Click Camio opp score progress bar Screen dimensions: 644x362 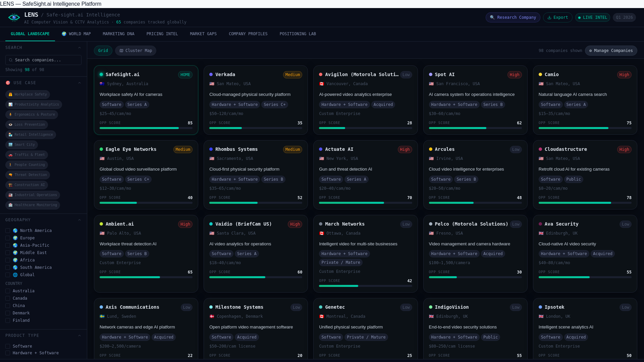pyautogui.click(x=585, y=128)
